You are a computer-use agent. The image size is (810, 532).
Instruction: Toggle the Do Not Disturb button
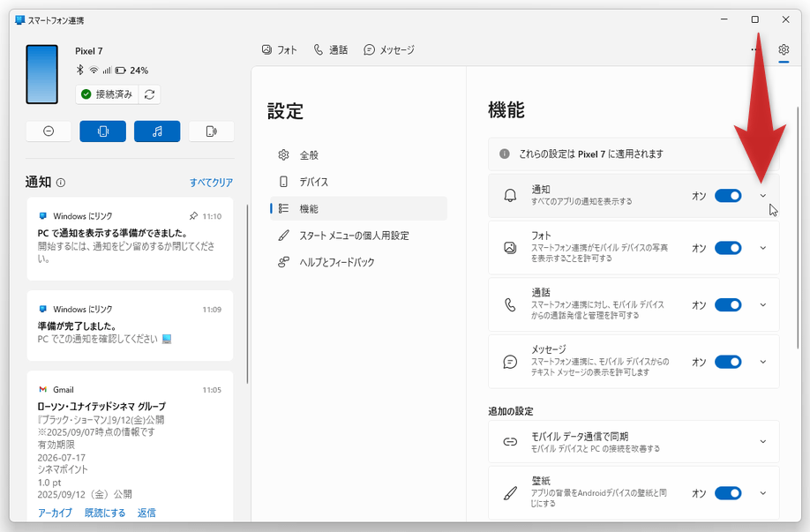[49, 131]
